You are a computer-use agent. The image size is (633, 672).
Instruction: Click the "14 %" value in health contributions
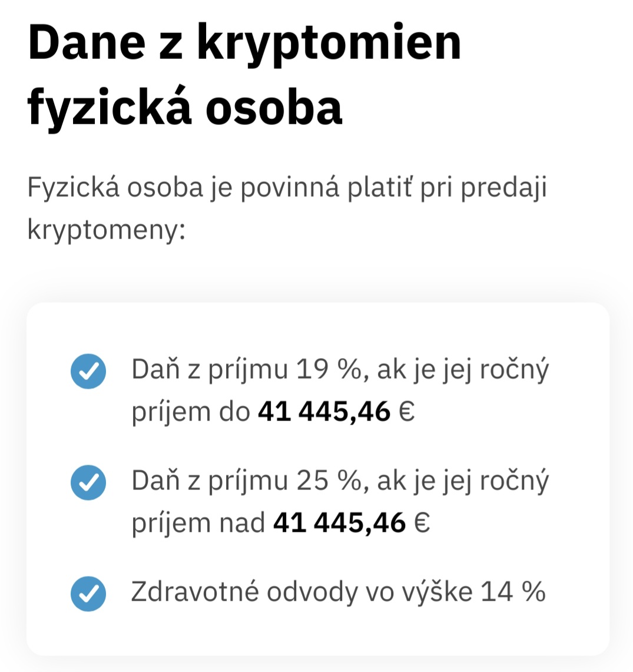point(513,591)
